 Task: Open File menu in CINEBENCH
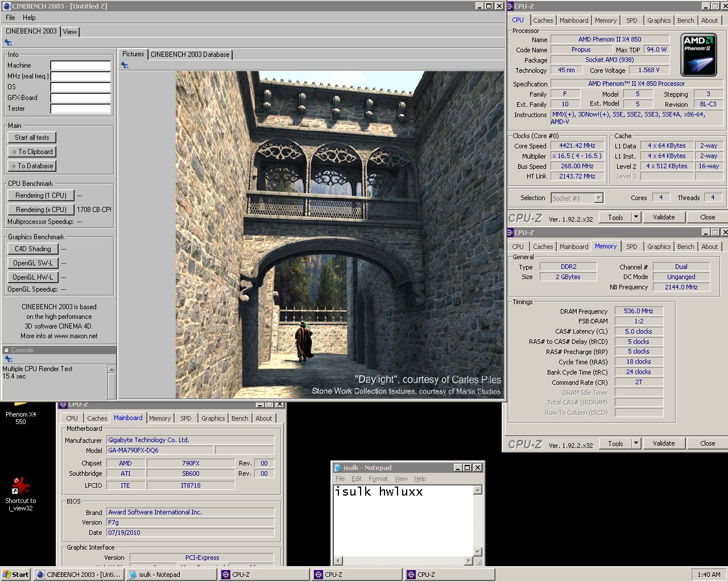10,18
